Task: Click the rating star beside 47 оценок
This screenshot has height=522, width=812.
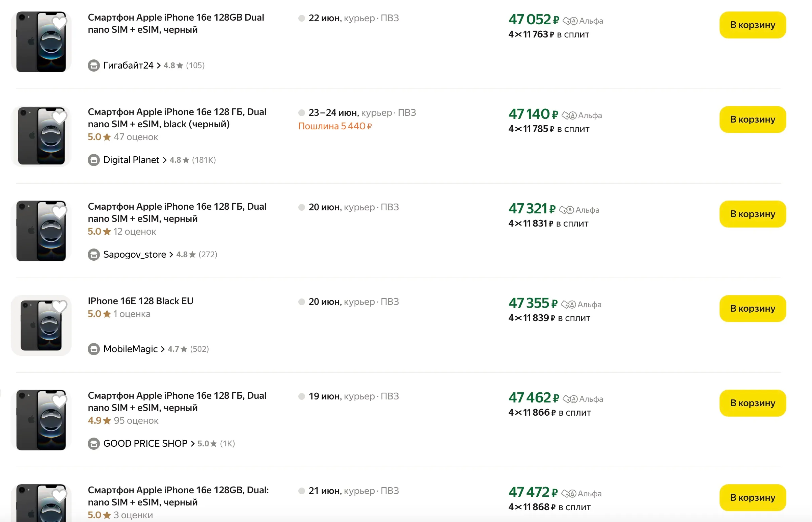Action: coord(107,137)
